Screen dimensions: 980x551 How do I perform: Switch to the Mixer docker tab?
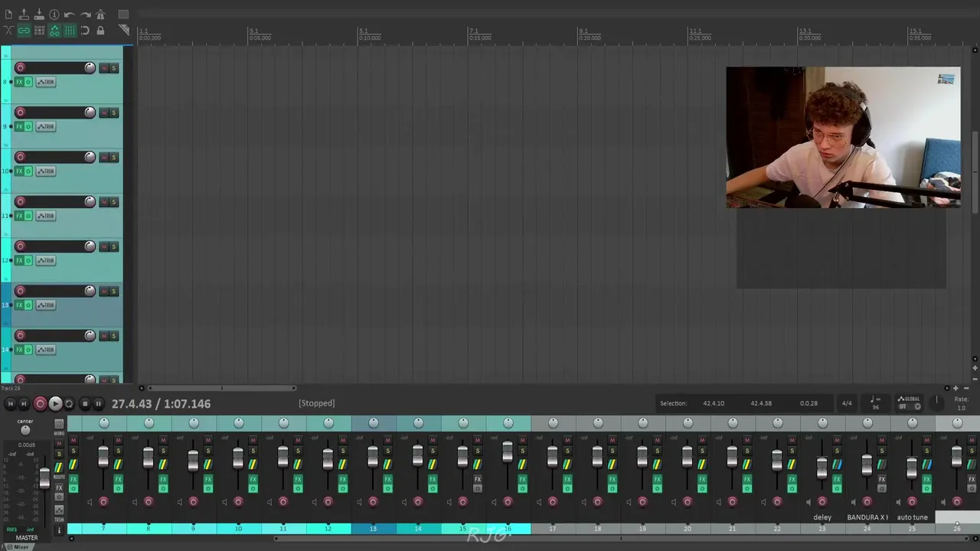pyautogui.click(x=21, y=546)
